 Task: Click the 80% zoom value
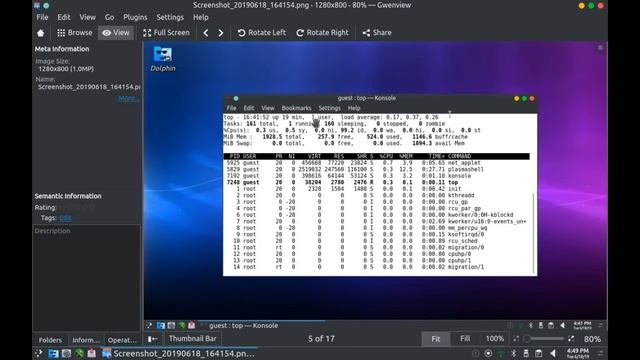click(592, 339)
